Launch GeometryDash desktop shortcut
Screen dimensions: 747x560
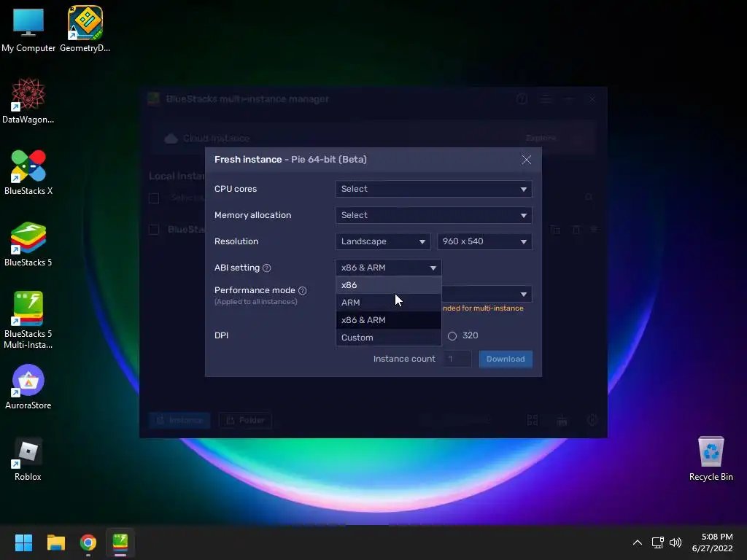pyautogui.click(x=85, y=29)
